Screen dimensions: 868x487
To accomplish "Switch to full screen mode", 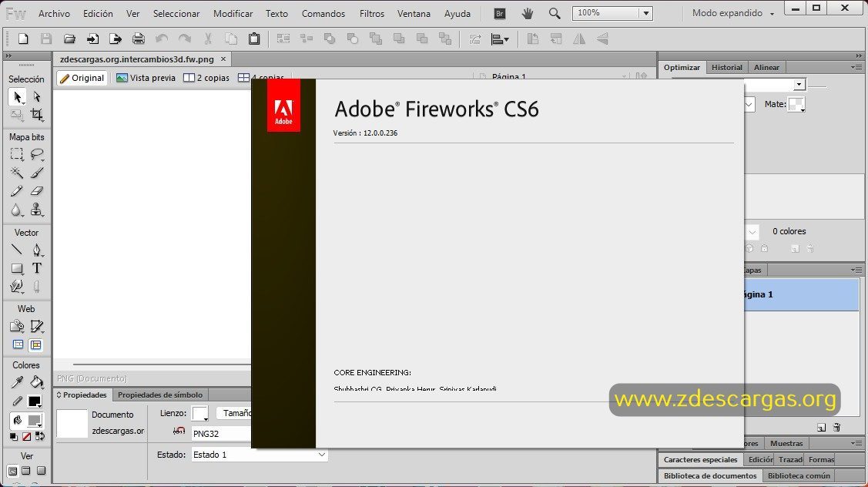I will tap(41, 471).
